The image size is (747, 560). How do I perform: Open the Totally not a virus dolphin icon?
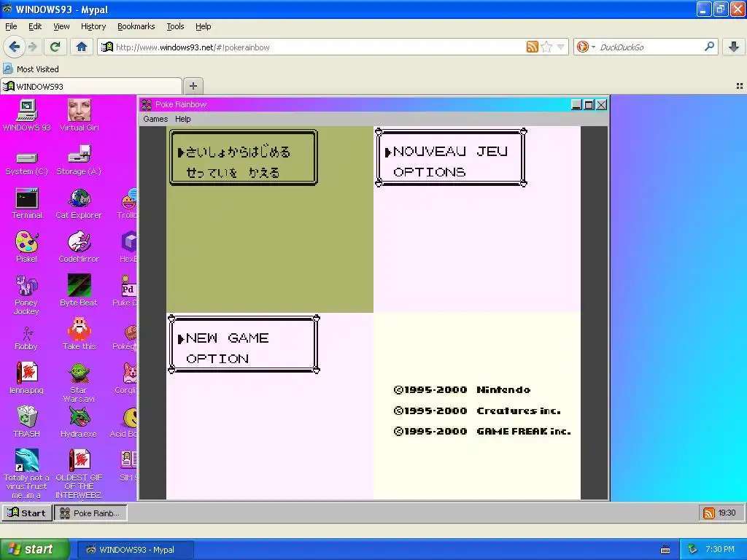27,473
